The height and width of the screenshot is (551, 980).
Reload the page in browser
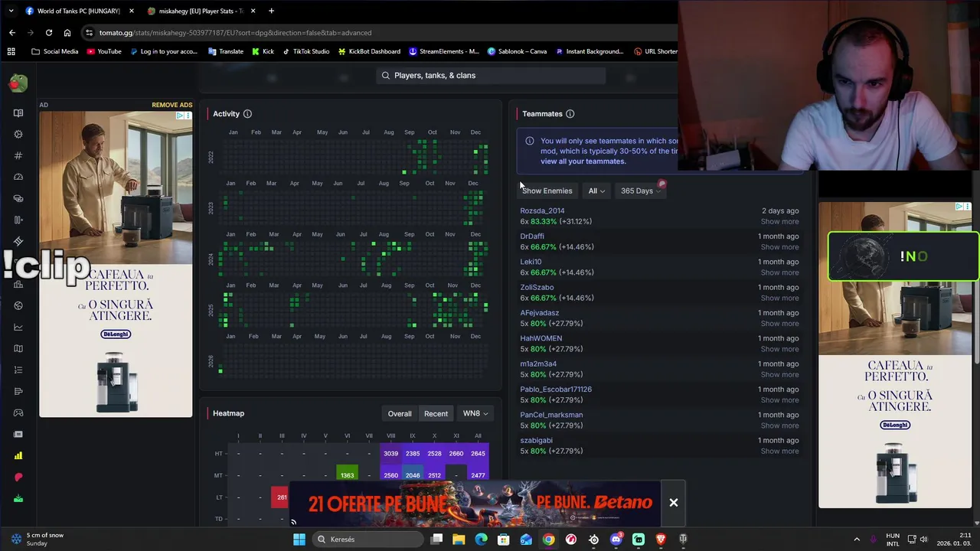pos(49,33)
